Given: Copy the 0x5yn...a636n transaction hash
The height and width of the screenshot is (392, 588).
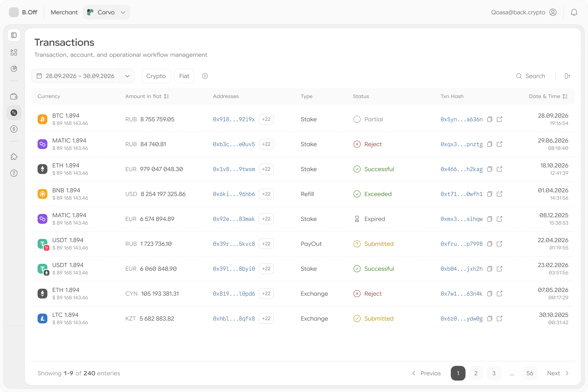Looking at the screenshot, I should 490,119.
